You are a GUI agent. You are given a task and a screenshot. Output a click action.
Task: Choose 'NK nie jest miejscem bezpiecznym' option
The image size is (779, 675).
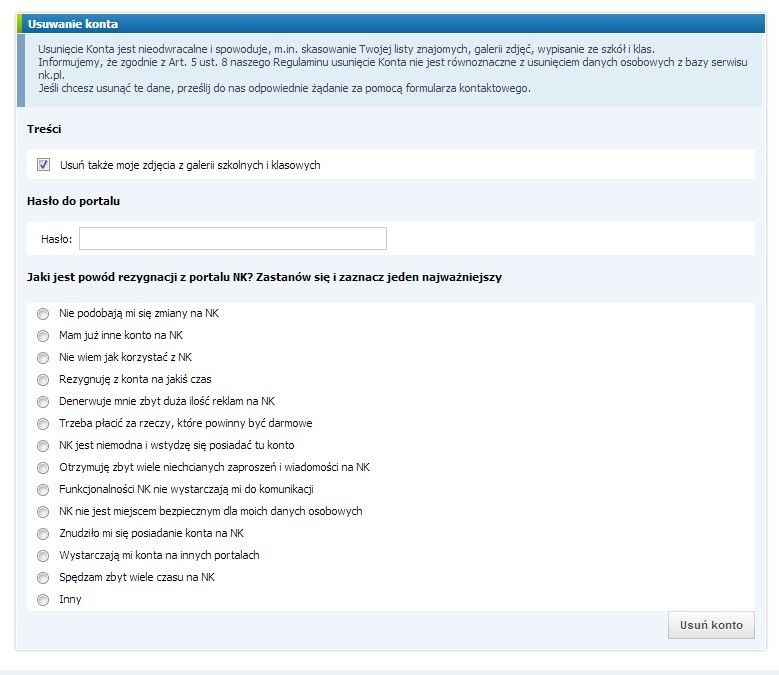(x=43, y=512)
